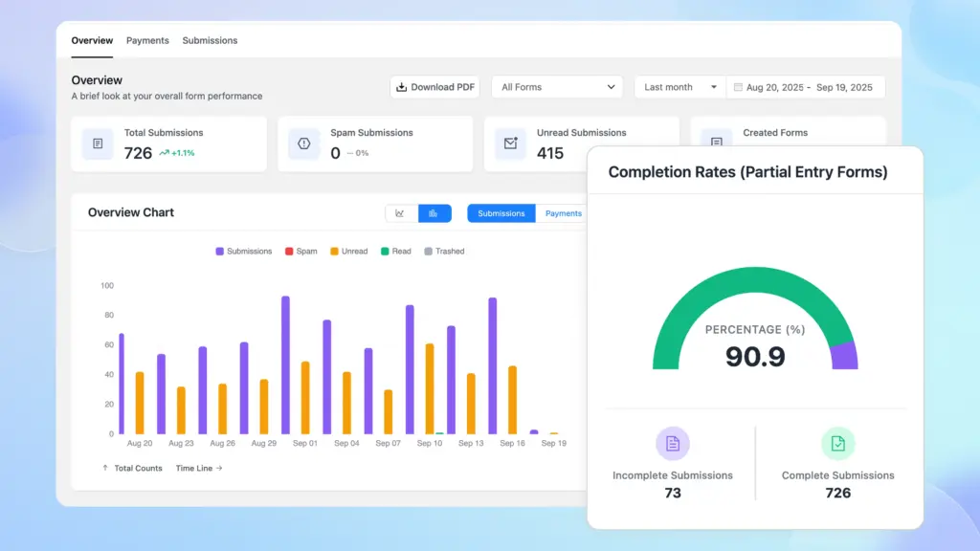980x551 pixels.
Task: Open the All Forms dropdown
Action: click(558, 87)
